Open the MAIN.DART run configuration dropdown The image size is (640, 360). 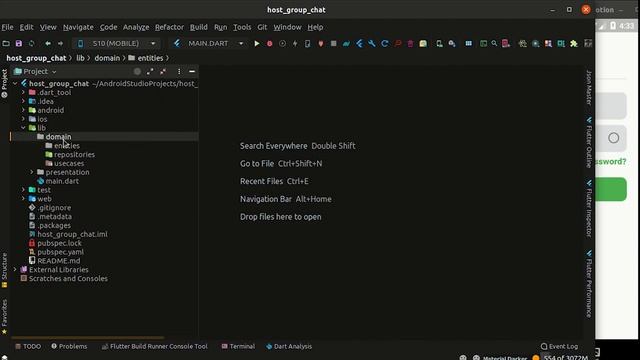210,43
